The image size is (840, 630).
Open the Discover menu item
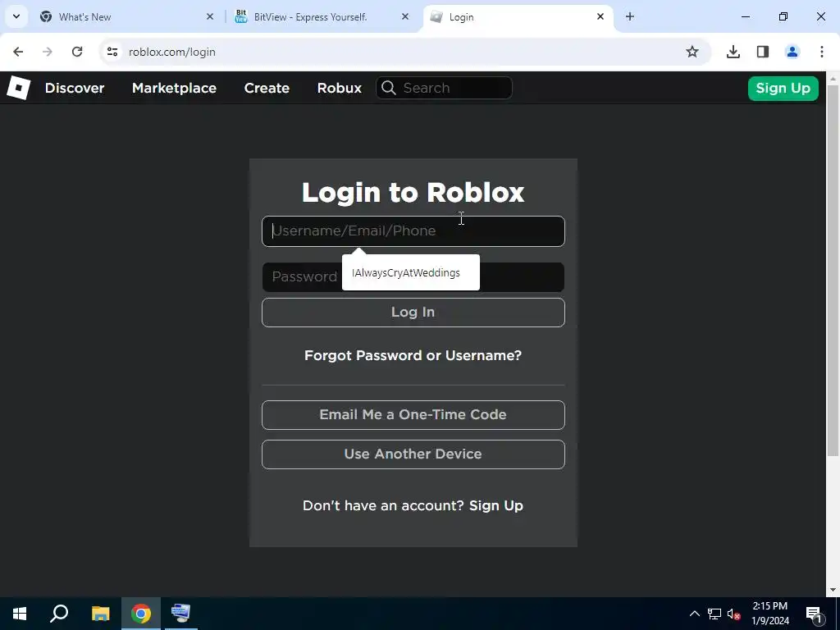tap(75, 88)
